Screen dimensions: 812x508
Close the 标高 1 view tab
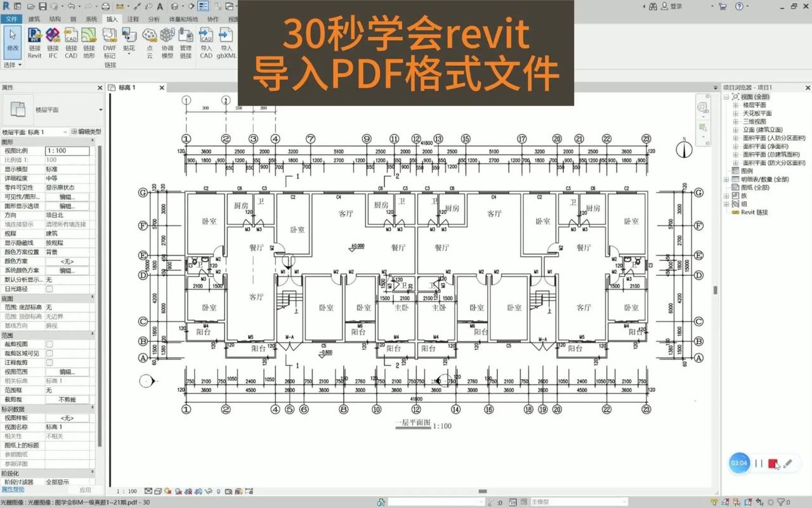tap(162, 88)
